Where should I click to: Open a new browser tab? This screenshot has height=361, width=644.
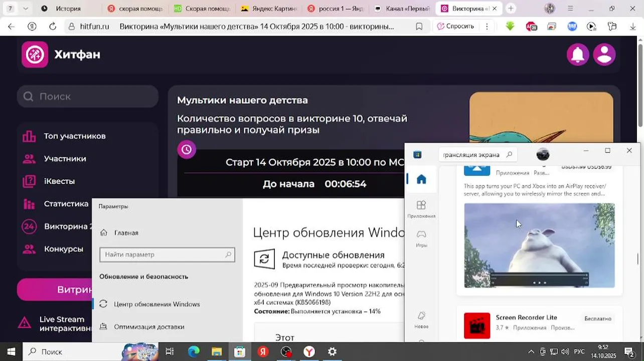coord(511,9)
